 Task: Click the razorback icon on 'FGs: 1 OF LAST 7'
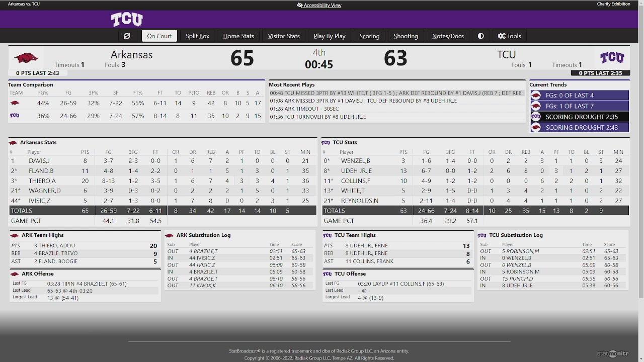536,106
